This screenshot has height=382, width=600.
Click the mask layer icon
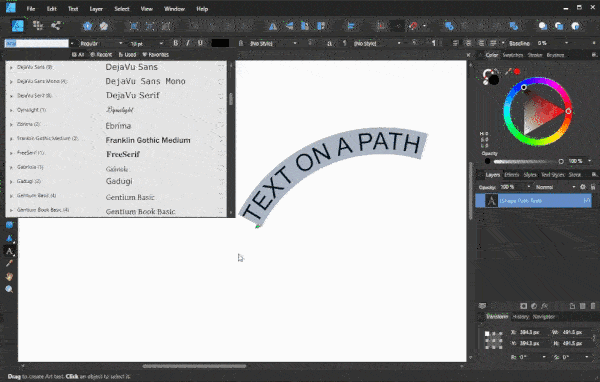pos(523,306)
